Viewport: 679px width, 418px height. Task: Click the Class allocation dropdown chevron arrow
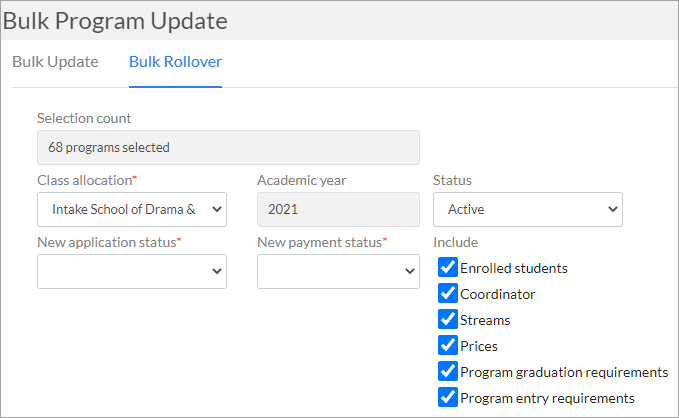click(217, 210)
